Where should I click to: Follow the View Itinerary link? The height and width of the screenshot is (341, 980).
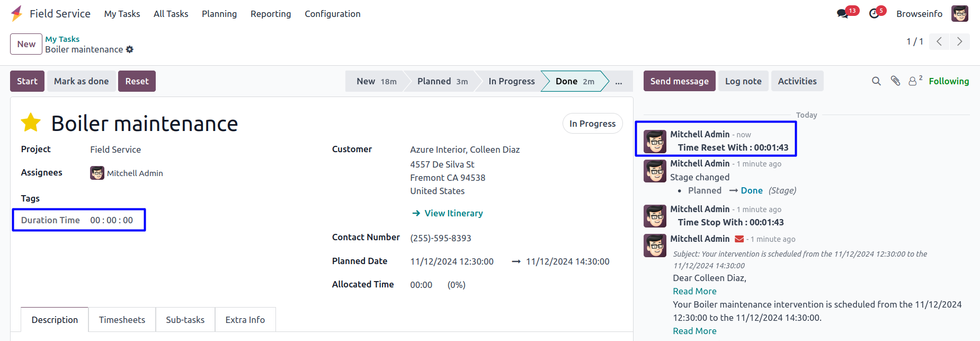(453, 213)
